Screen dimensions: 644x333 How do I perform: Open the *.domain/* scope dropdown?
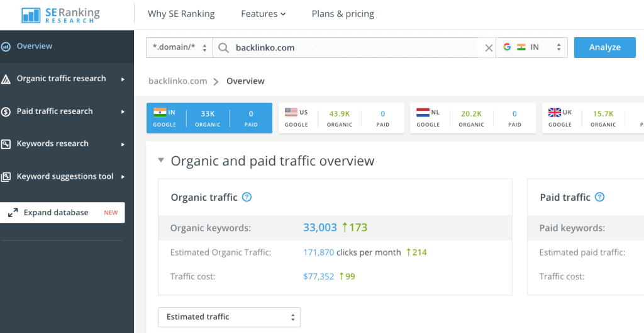coord(179,48)
